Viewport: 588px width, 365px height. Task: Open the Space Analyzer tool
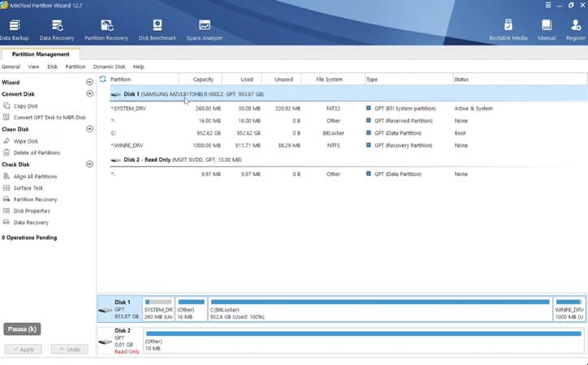pyautogui.click(x=205, y=30)
